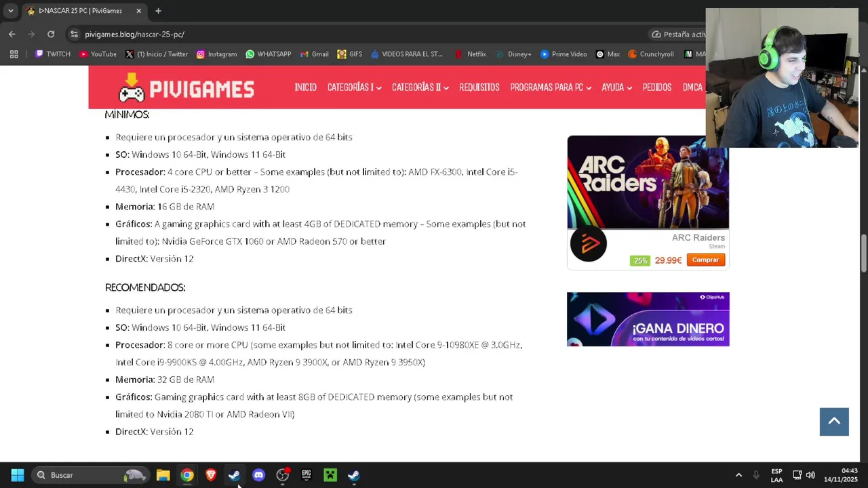
Task: Click the page vertical scrollbar thumb
Action: pyautogui.click(x=863, y=254)
